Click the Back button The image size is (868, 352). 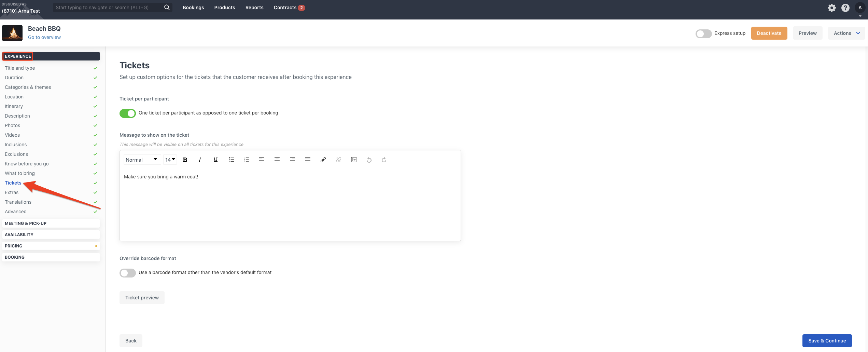(131, 341)
